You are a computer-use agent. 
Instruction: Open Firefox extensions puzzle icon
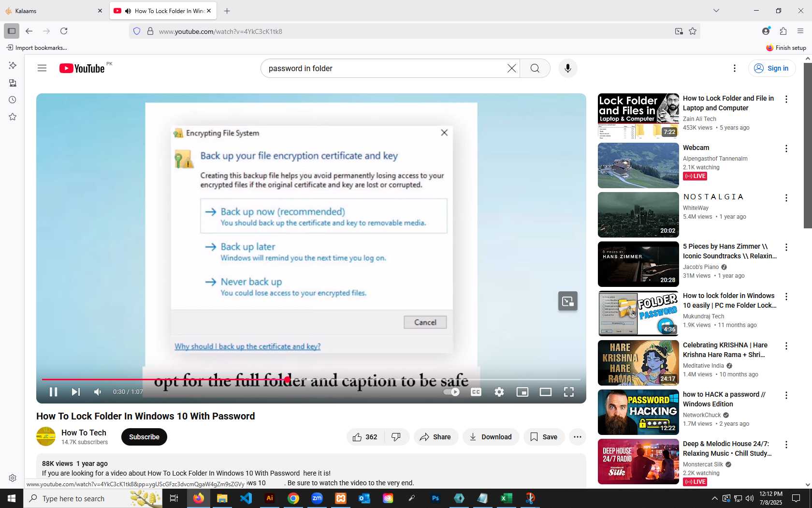(x=783, y=31)
